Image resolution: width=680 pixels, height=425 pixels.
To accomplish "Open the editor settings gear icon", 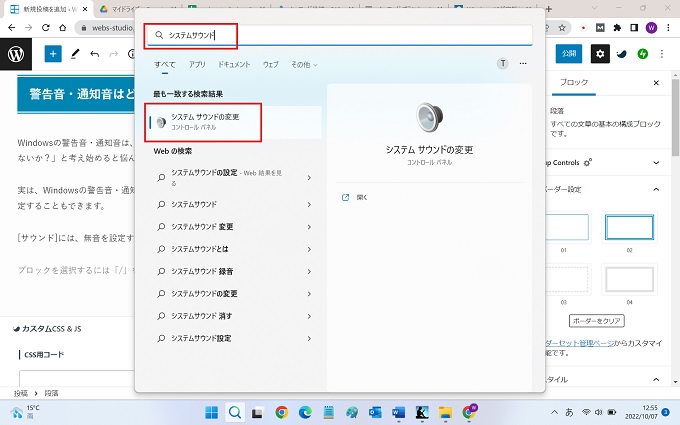I will pos(600,54).
